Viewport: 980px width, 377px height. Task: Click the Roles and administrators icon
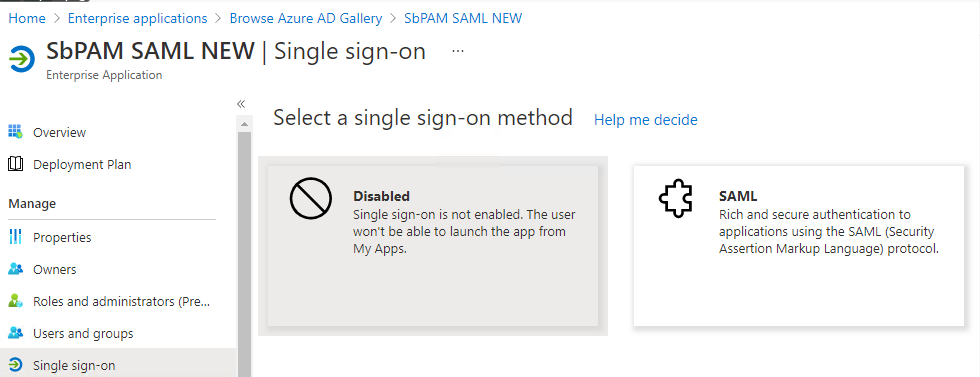click(15, 301)
